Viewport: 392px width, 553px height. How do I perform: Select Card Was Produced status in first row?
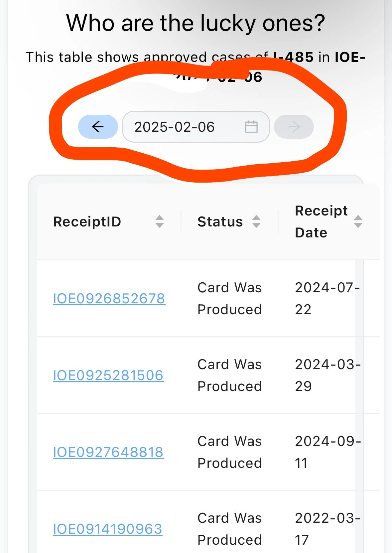[229, 298]
